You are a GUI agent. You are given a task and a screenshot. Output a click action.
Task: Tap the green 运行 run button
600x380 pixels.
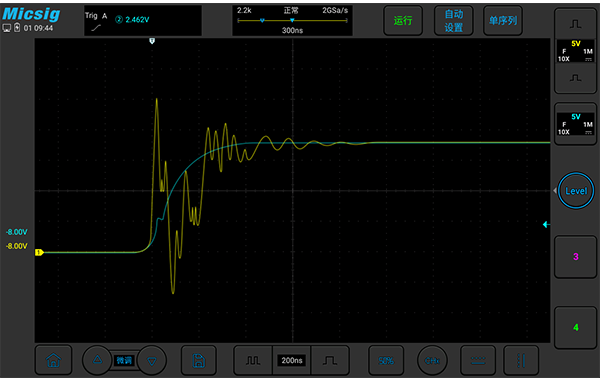[403, 21]
